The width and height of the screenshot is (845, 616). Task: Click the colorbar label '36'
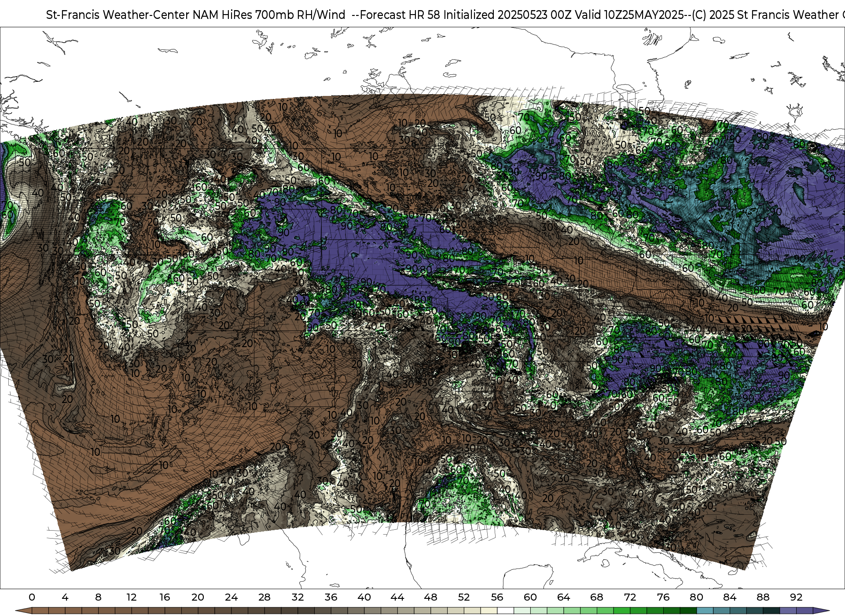pos(331,597)
